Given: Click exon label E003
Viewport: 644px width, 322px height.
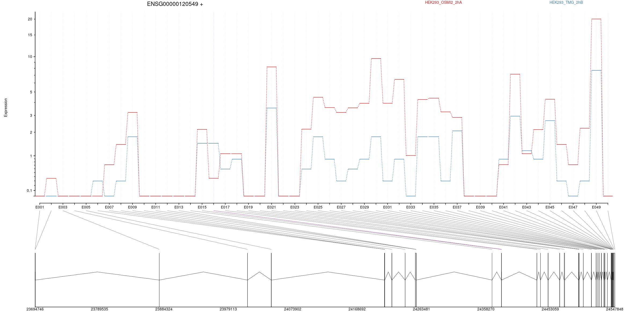Looking at the screenshot, I should pyautogui.click(x=63, y=207).
